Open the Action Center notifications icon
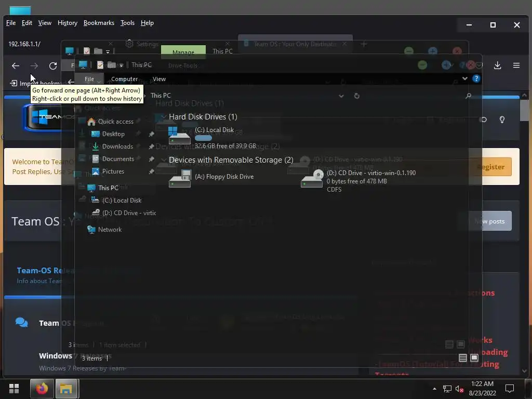532x399 pixels. 509,389
